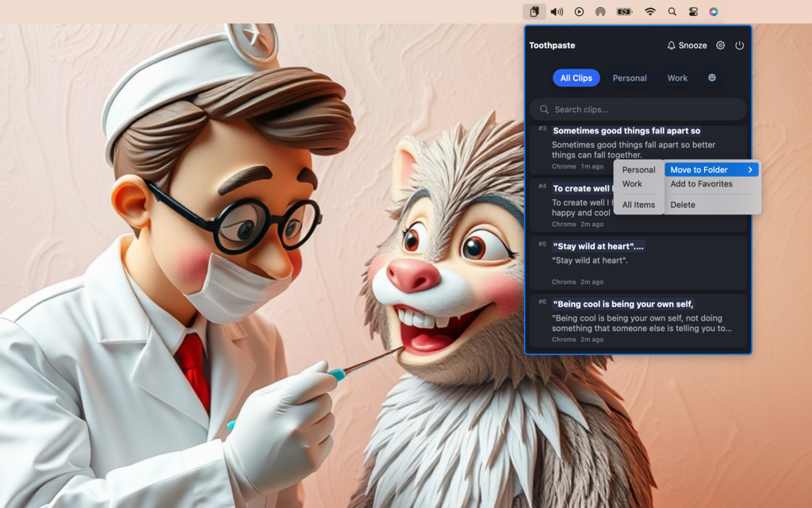Select All Items in folder submenu

pos(638,205)
